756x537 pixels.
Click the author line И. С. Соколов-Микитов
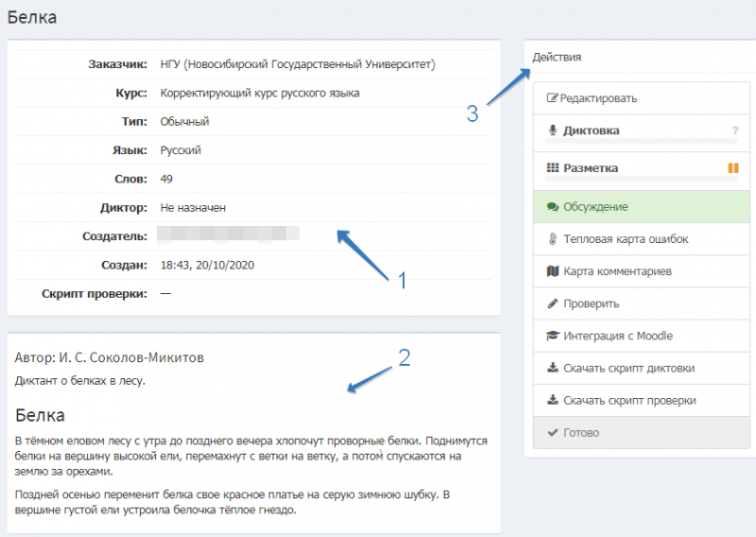tap(110, 358)
